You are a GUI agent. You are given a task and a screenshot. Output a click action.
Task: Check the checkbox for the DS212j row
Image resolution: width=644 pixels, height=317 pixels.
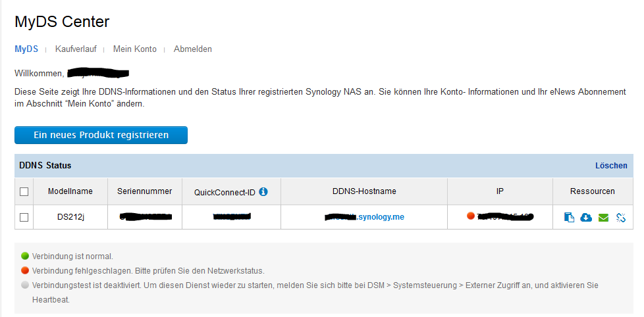click(24, 217)
